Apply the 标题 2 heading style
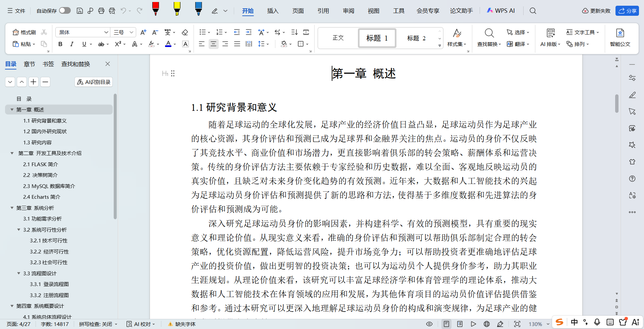The width and height of the screenshot is (644, 329). 416,38
